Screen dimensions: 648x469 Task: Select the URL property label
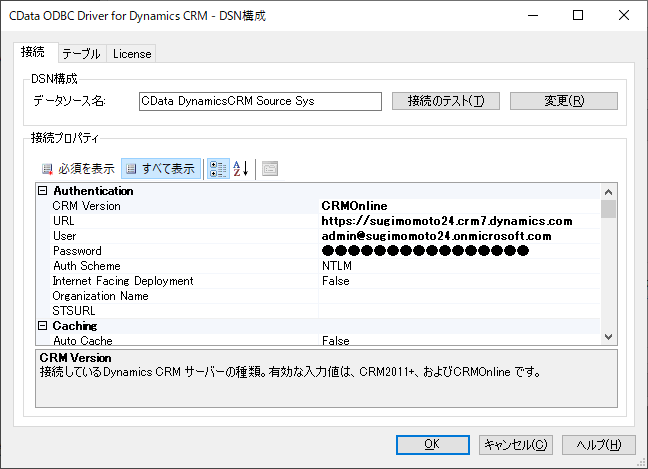[64, 221]
